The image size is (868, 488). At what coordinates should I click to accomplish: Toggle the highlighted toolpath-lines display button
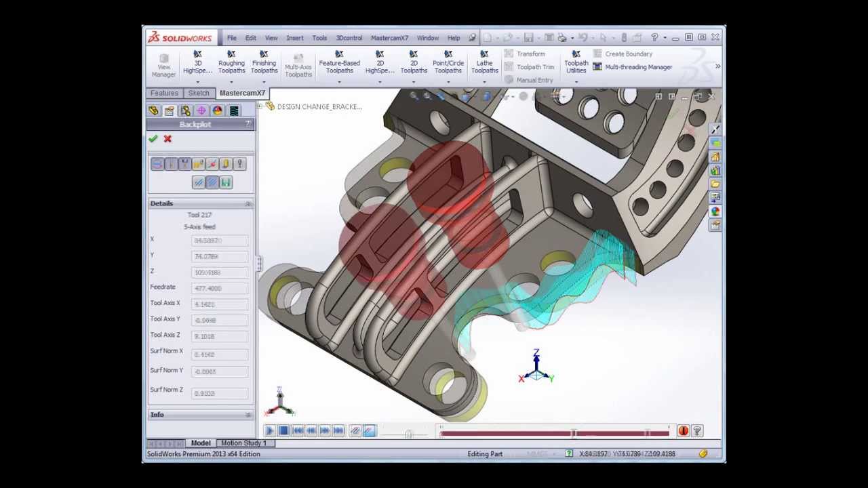pos(212,182)
